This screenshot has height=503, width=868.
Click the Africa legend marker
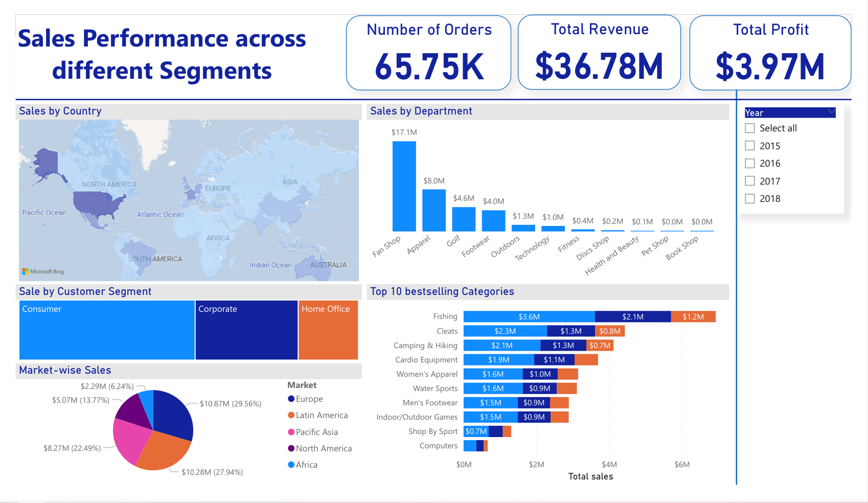pos(291,465)
